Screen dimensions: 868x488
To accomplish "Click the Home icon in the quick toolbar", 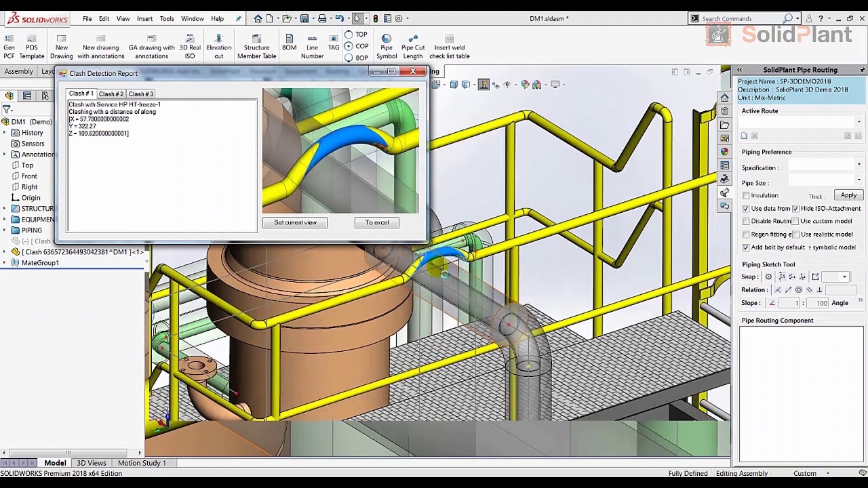I will (x=258, y=18).
